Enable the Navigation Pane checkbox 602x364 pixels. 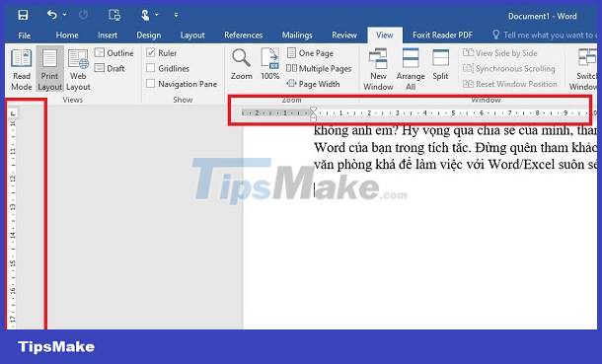pos(150,84)
